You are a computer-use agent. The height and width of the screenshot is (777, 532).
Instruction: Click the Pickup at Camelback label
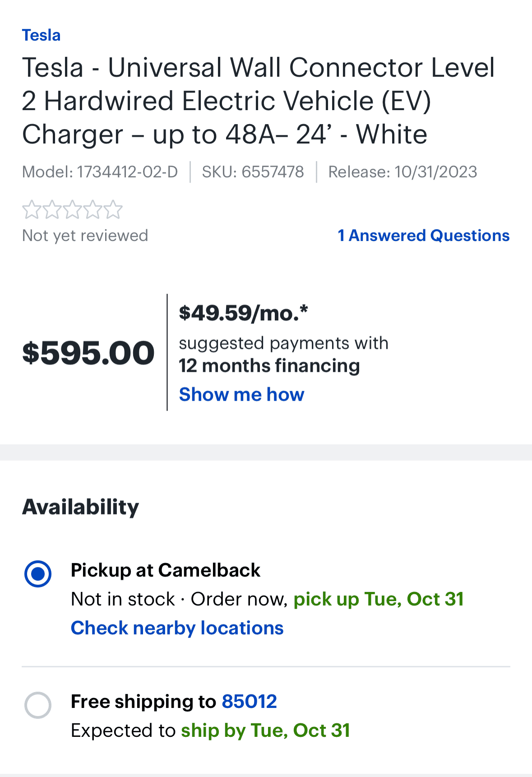(x=166, y=570)
